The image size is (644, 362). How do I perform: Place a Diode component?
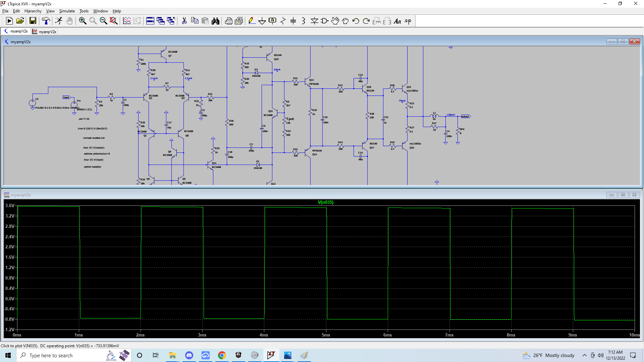click(314, 21)
